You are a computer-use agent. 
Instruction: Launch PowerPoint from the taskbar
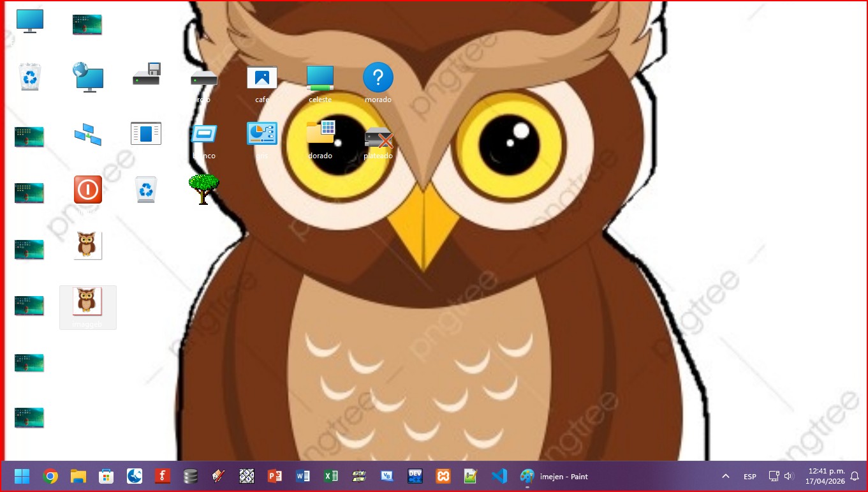pos(274,477)
